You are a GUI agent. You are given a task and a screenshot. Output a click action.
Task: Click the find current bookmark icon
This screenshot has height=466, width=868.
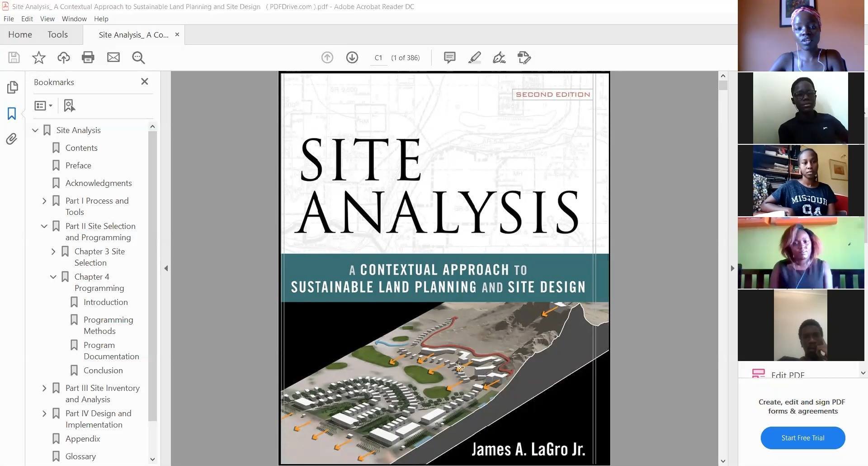click(x=69, y=105)
